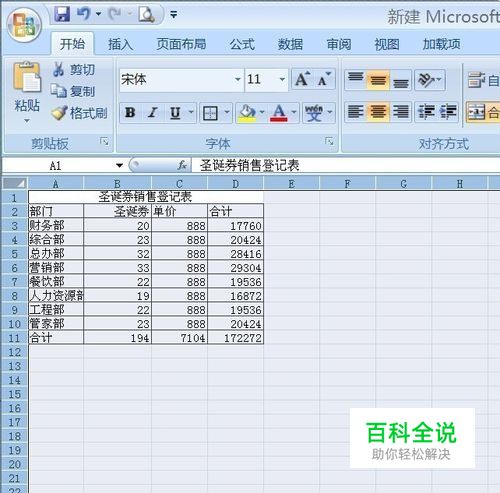Click the formula bar text 圣诞券销售登记表

[249, 165]
